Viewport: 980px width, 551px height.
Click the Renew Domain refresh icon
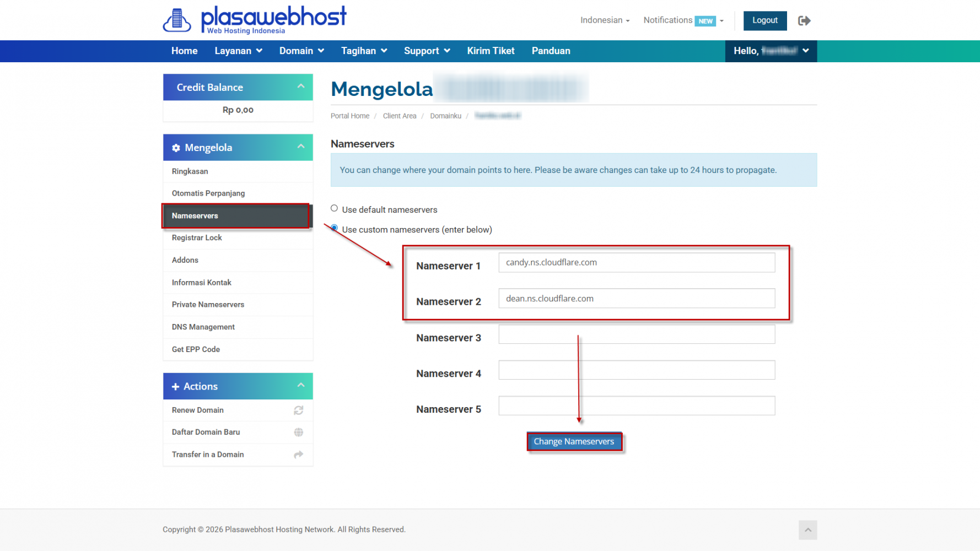point(298,410)
